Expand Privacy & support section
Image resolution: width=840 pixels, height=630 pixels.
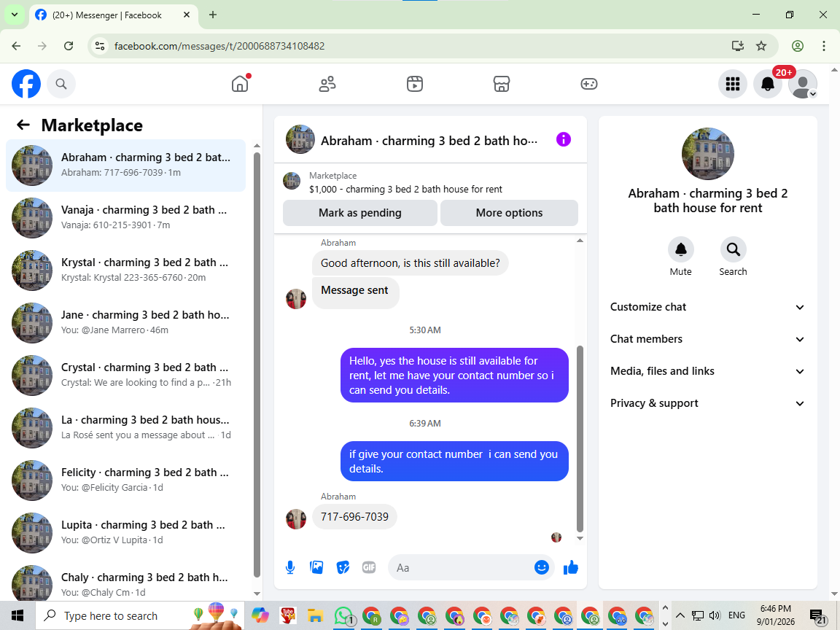708,403
